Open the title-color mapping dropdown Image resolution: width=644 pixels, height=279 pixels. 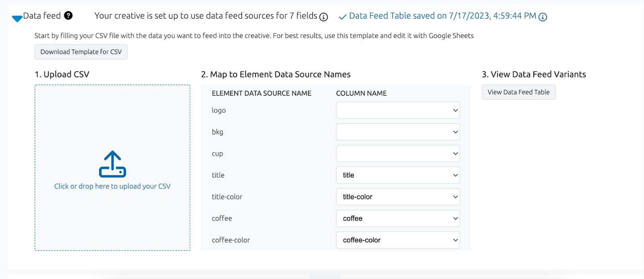[x=398, y=197]
